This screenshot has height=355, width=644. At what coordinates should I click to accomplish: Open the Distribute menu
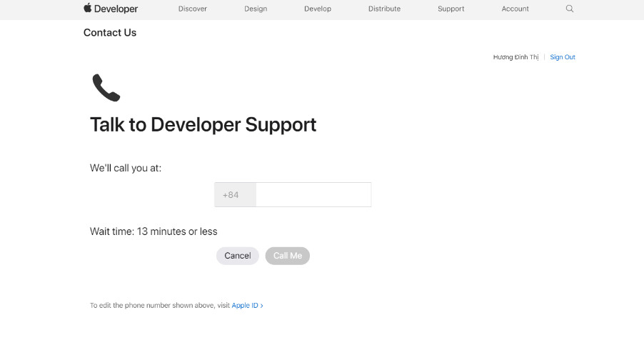tap(384, 9)
